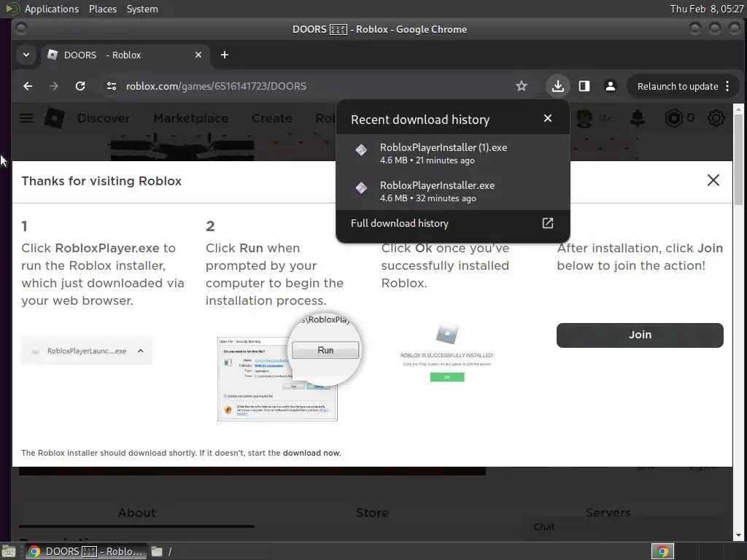Close the Thanks for visiting Roblox dialog
This screenshot has width=747, height=560.
713,180
